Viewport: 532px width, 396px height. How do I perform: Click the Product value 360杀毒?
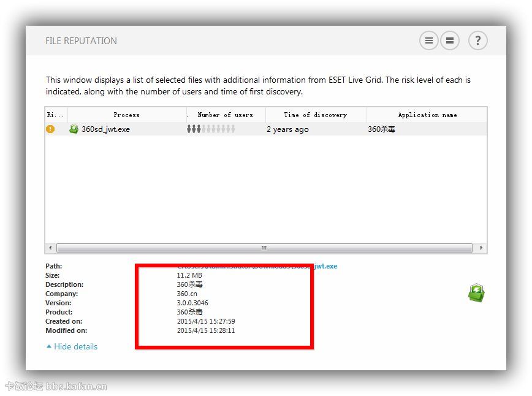point(189,312)
